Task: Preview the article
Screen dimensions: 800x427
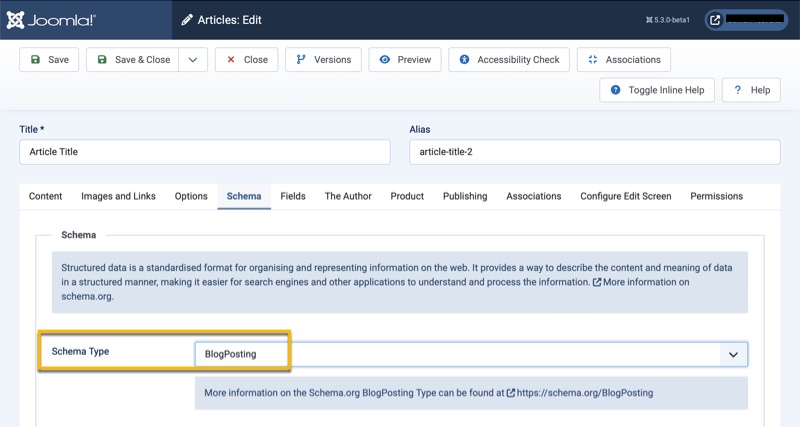Action: pos(405,60)
